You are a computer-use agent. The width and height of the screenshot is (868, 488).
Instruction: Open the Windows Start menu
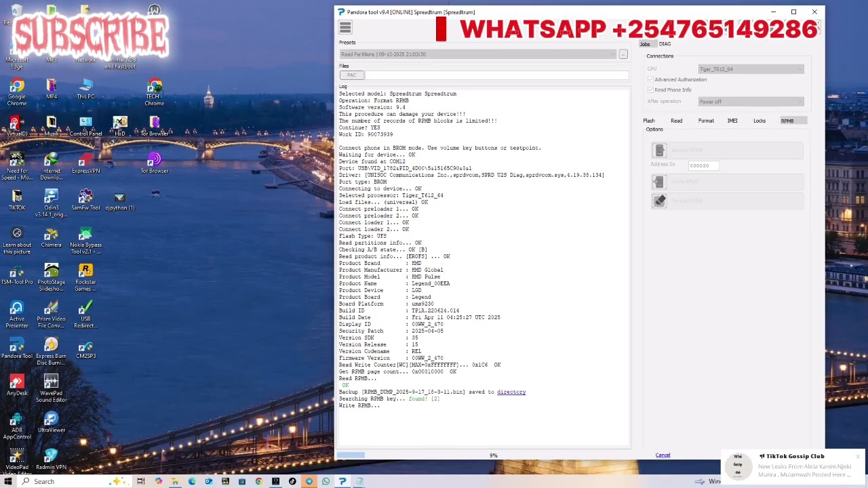(x=8, y=481)
